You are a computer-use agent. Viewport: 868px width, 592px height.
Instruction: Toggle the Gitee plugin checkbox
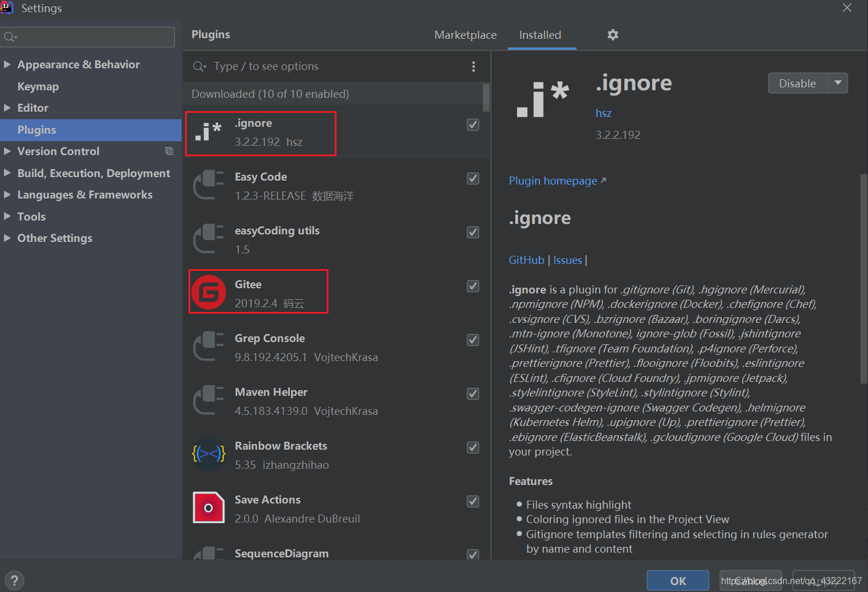pyautogui.click(x=473, y=286)
